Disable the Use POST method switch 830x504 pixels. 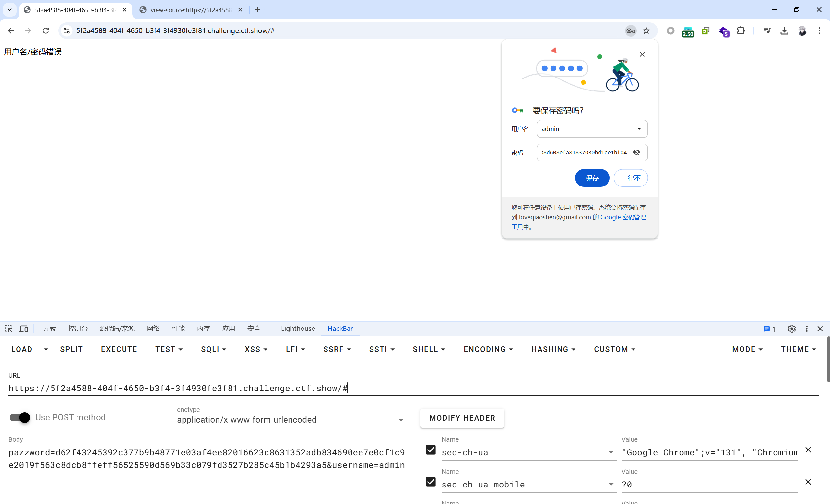[19, 417]
